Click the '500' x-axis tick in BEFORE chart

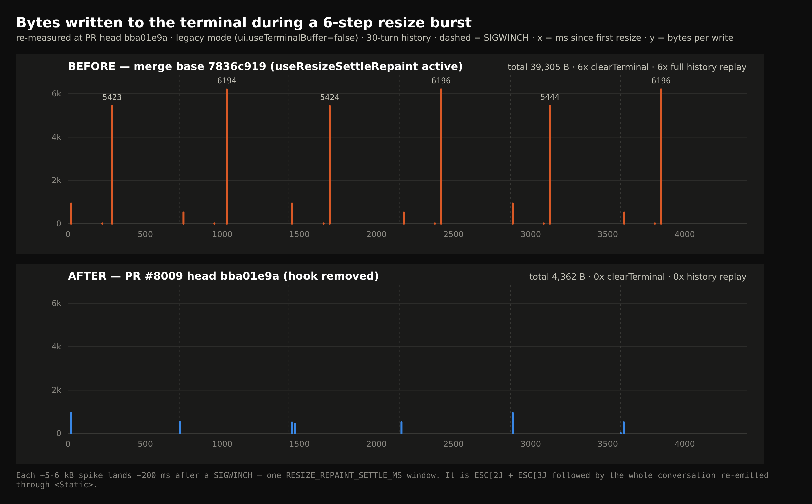coord(145,234)
